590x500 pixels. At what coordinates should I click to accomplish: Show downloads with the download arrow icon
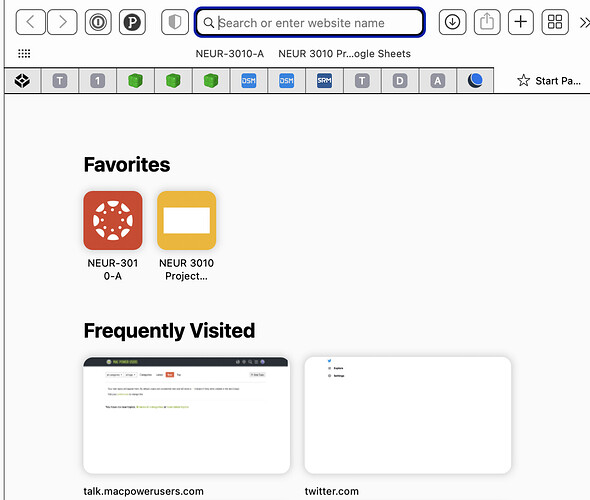452,23
